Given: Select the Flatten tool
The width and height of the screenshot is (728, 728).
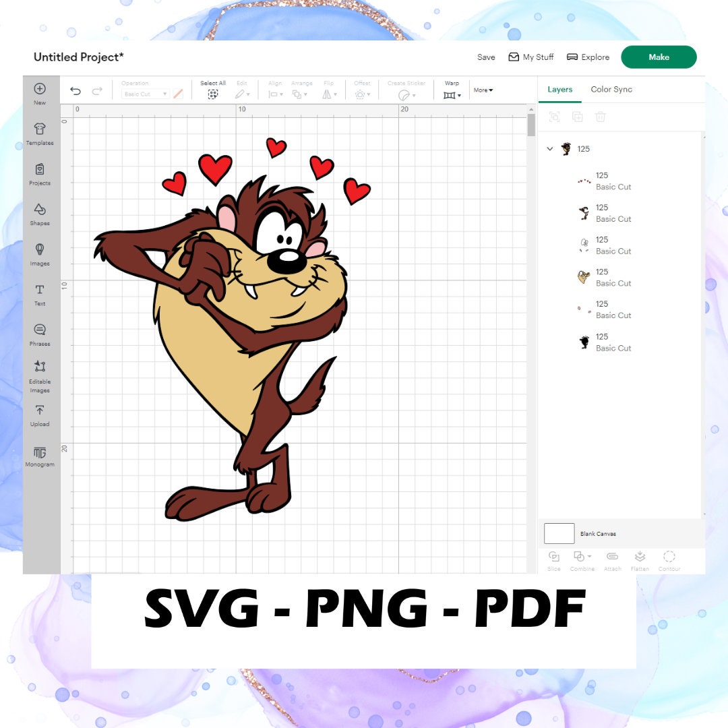Looking at the screenshot, I should coord(640,559).
